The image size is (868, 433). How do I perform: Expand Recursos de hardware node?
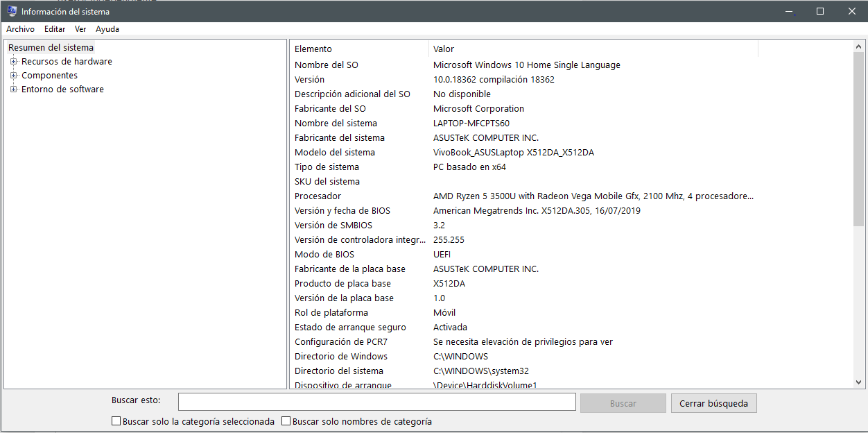tap(13, 62)
